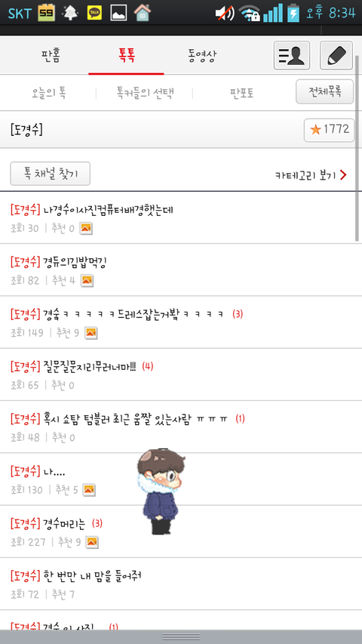This screenshot has height=644, width=362.
Task: Tap the gallery notification icon in status bar
Action: click(118, 13)
